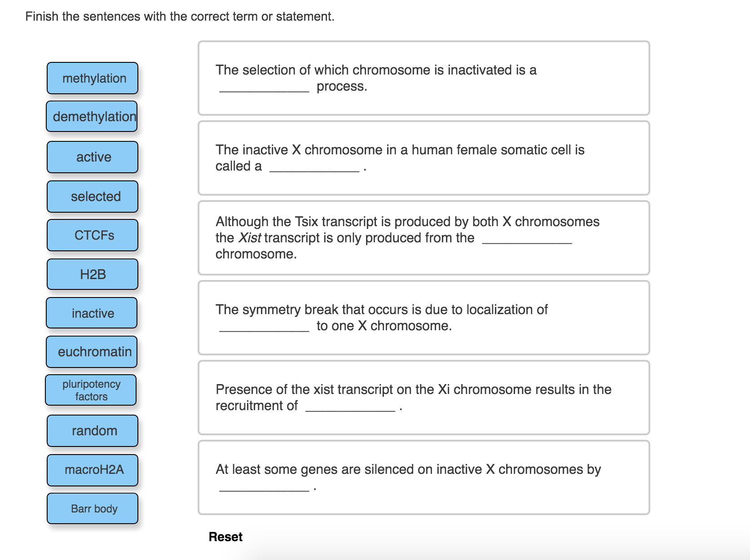Select the H2B term tile
The image size is (750, 560).
click(92, 274)
